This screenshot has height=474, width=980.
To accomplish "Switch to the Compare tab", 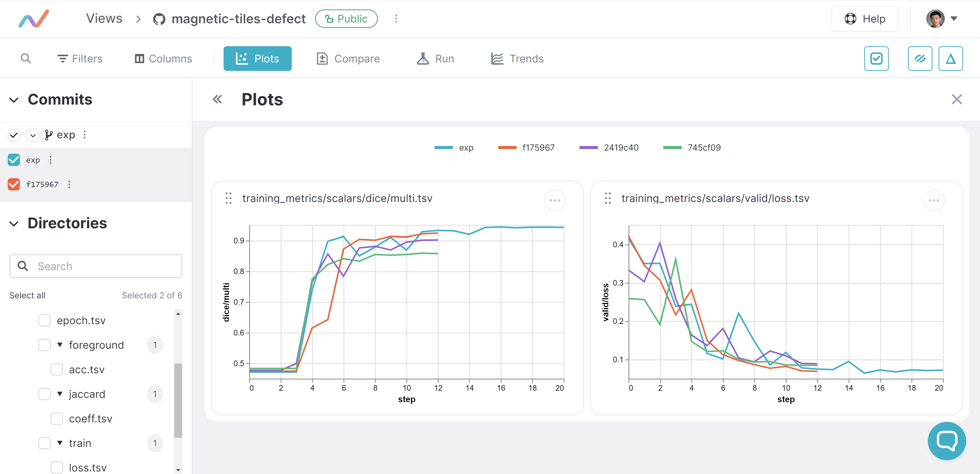I will coord(348,59).
